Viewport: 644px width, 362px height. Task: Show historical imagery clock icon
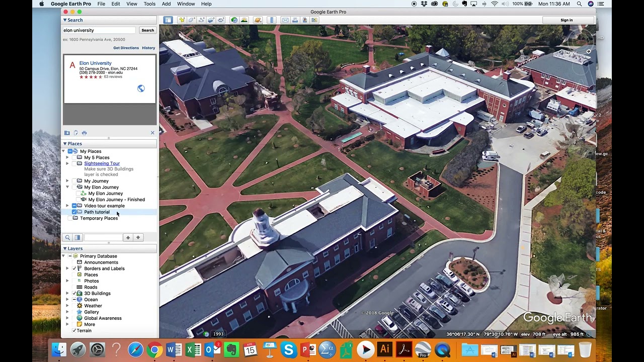(x=234, y=20)
